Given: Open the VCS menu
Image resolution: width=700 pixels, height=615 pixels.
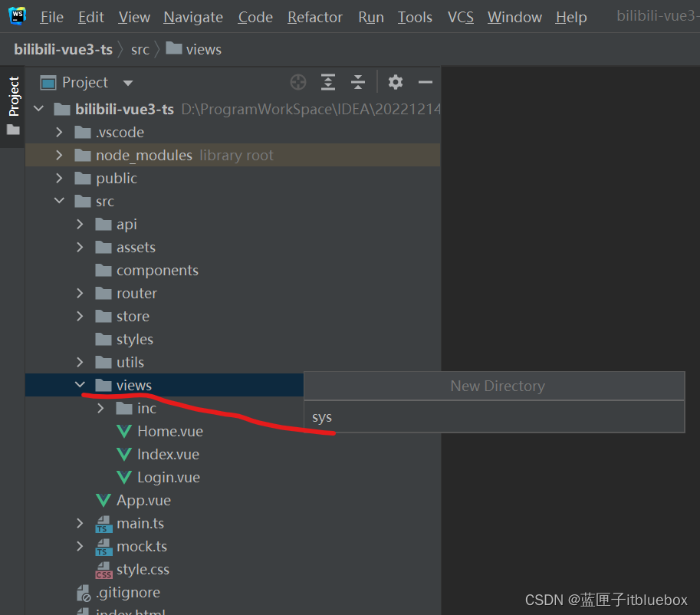Looking at the screenshot, I should (460, 18).
